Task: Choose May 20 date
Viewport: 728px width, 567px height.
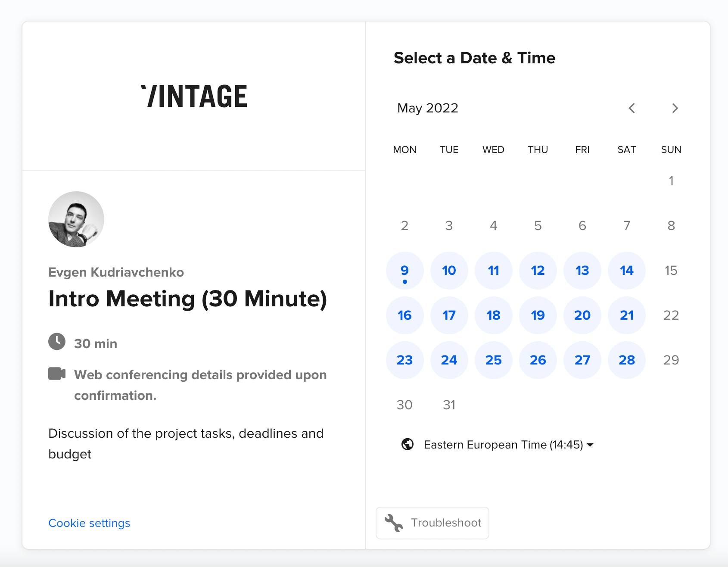Action: tap(582, 315)
